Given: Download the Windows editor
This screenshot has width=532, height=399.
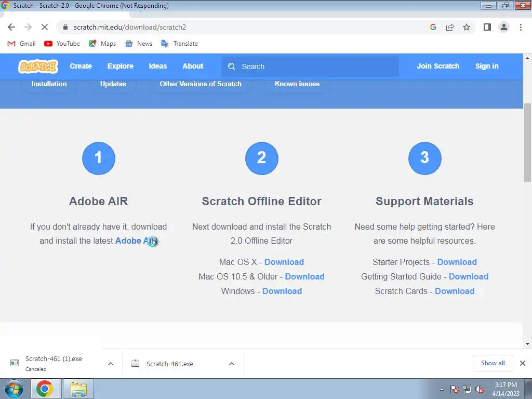Looking at the screenshot, I should coord(282,291).
